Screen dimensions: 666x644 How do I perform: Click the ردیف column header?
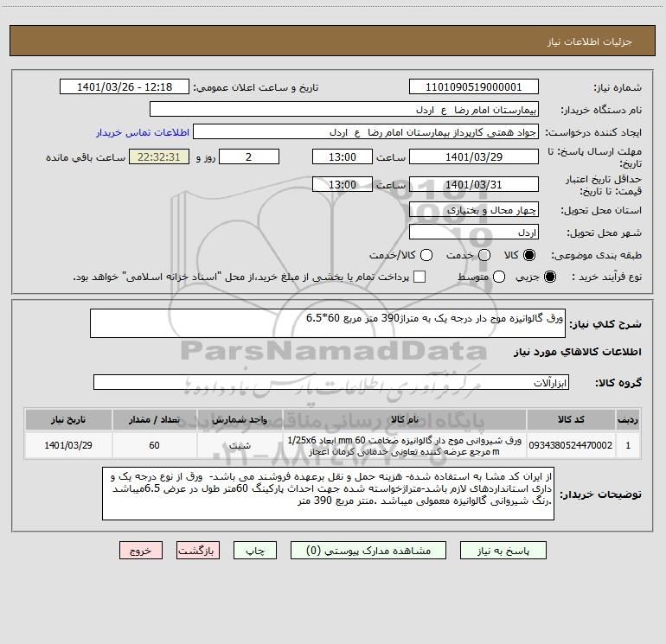click(x=628, y=419)
